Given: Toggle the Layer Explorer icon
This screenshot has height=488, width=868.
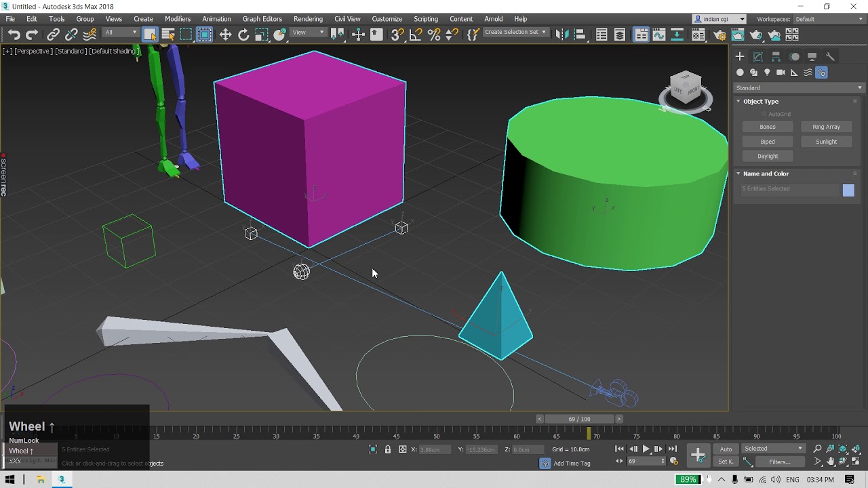Looking at the screenshot, I should click(x=619, y=35).
